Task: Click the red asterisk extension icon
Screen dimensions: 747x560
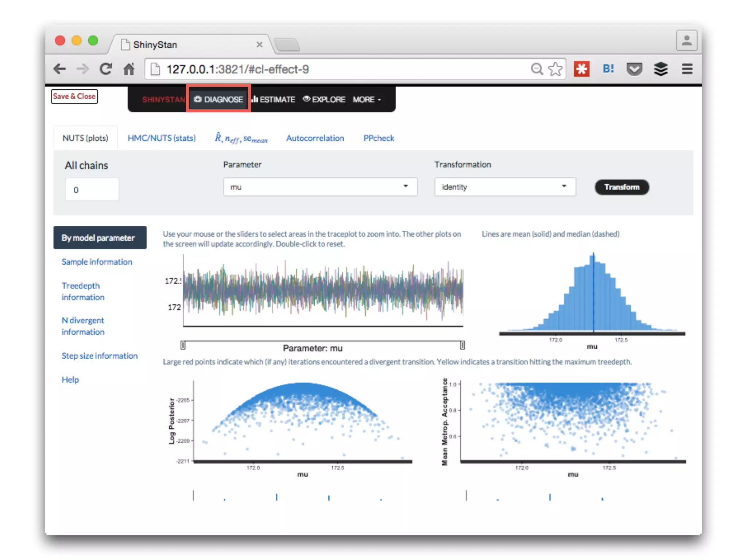Action: click(x=581, y=69)
